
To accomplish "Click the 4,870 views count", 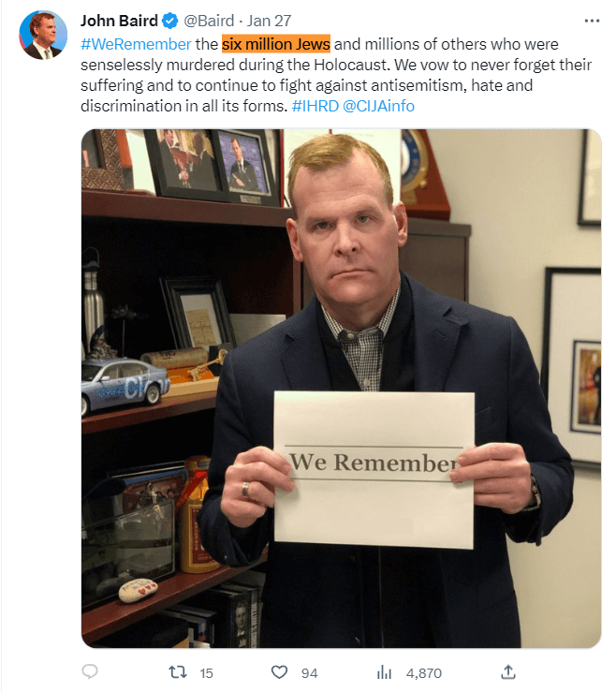I will (x=423, y=673).
